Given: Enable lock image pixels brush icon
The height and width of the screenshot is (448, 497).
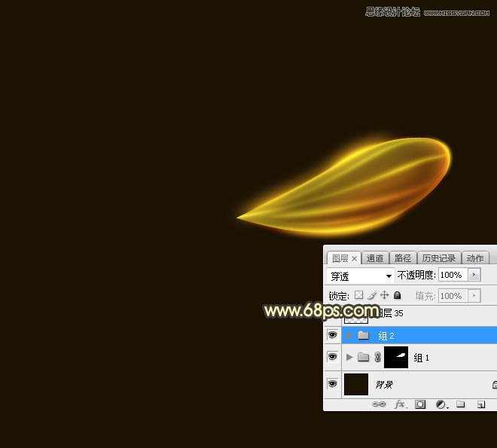Looking at the screenshot, I should (x=372, y=296).
